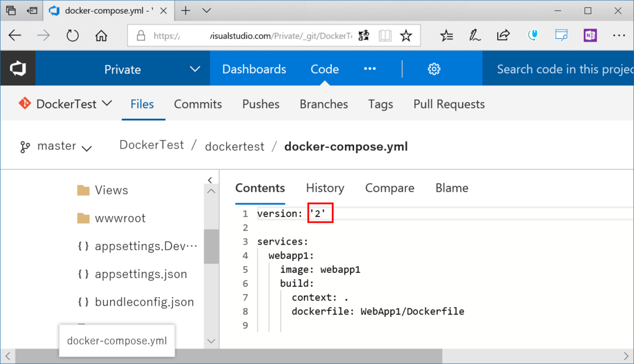
Task: Click the file tree scroll down arrow
Action: click(x=211, y=341)
